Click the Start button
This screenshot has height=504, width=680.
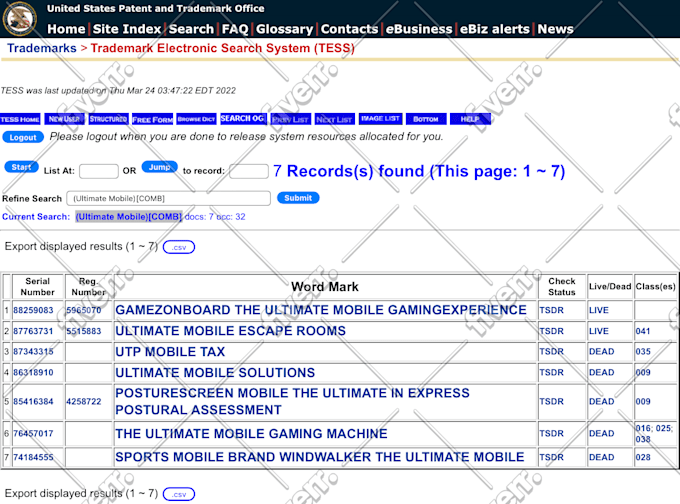[x=21, y=167]
